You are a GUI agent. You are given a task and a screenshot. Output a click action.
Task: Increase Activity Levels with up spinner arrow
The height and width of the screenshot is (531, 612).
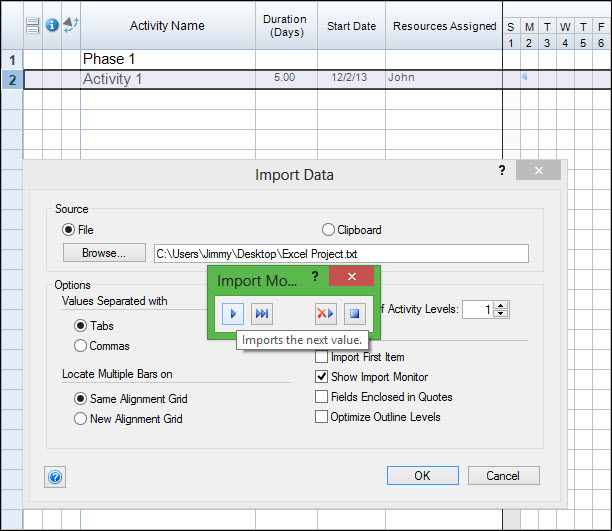[501, 305]
